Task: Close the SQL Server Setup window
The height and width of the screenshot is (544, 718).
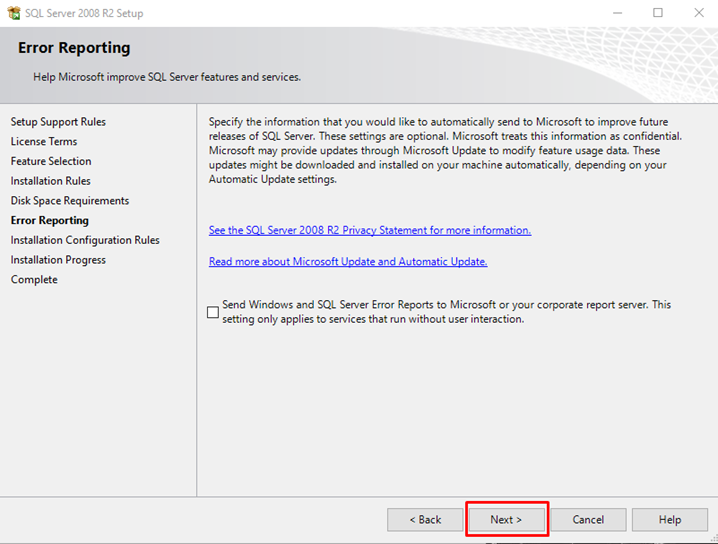Action: coord(698,13)
